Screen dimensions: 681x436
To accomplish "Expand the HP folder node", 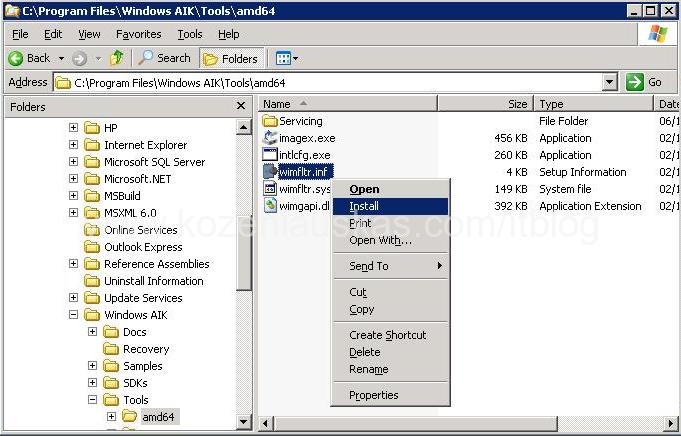I will click(x=73, y=127).
